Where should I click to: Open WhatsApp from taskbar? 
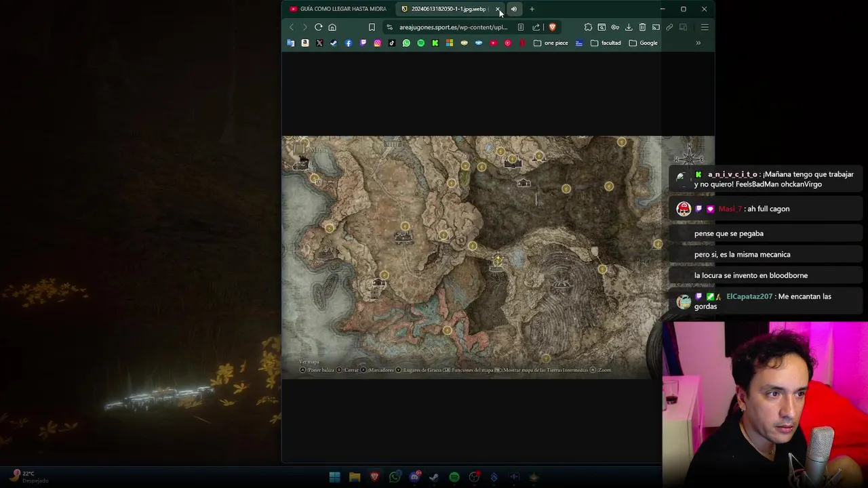point(395,477)
